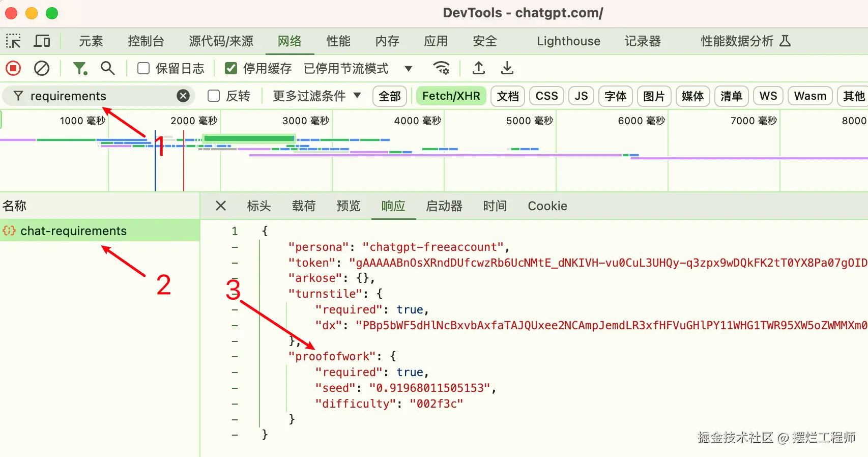Filter requests by 其他 type

coord(853,96)
